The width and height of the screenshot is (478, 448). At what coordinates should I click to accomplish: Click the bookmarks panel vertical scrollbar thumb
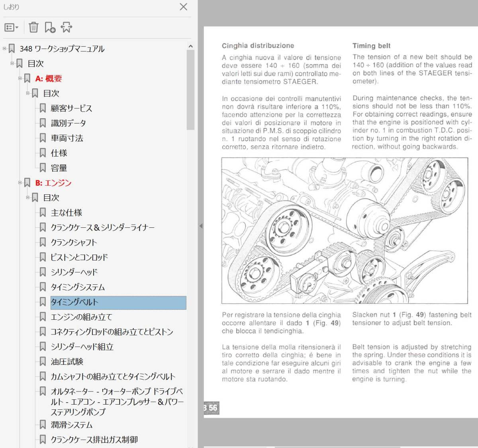pos(190,90)
